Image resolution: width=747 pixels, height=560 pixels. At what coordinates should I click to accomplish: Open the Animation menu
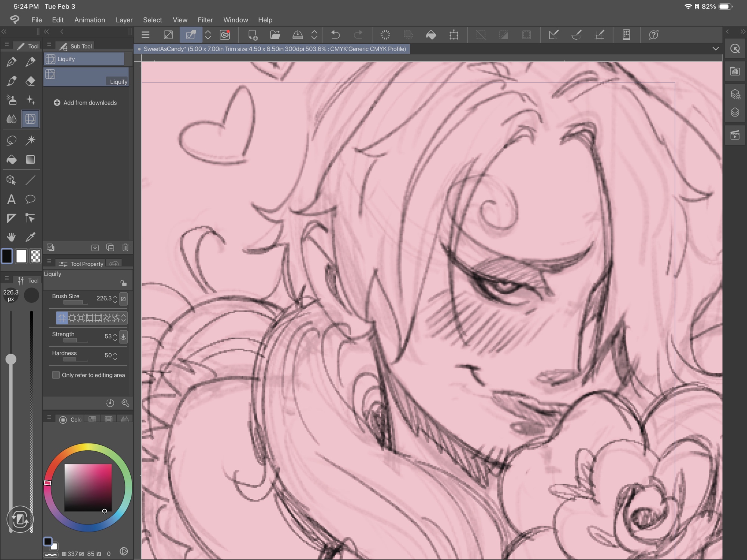click(x=90, y=20)
